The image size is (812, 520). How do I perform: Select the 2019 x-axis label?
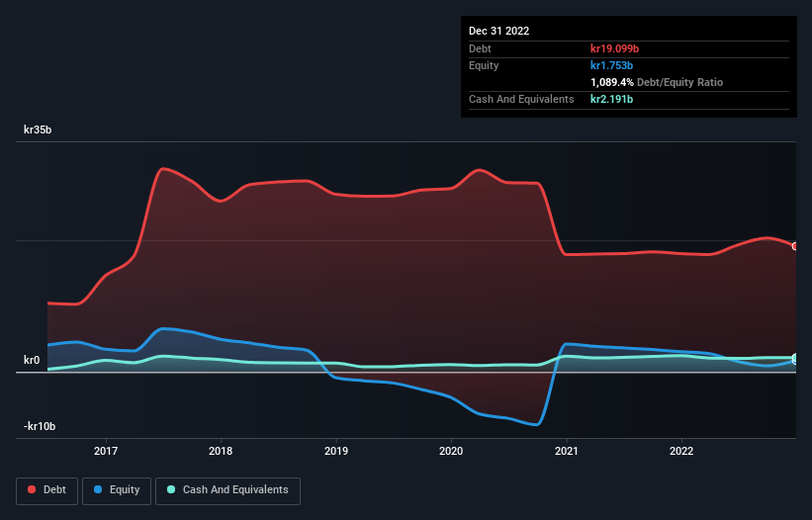[336, 451]
